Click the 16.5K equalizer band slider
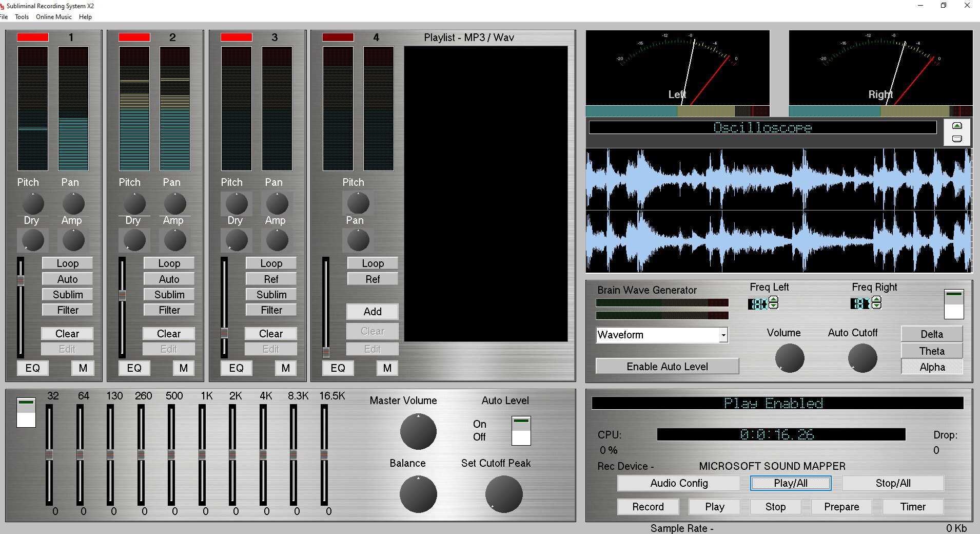 click(x=324, y=454)
